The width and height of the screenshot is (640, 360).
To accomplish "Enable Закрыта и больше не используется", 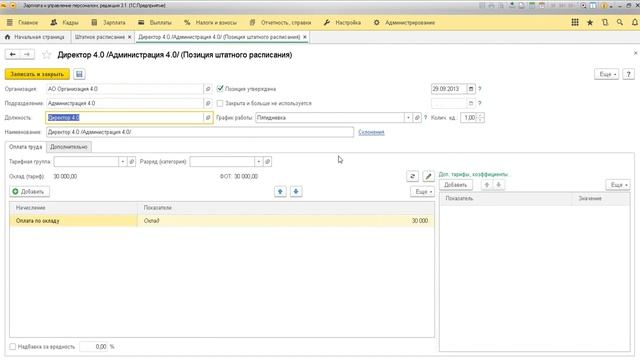I will pos(220,103).
